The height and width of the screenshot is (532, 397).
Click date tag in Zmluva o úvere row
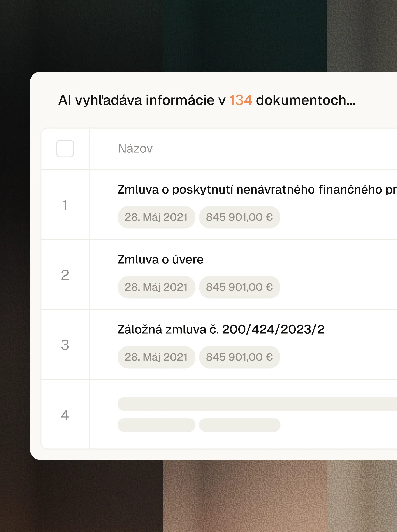[156, 287]
